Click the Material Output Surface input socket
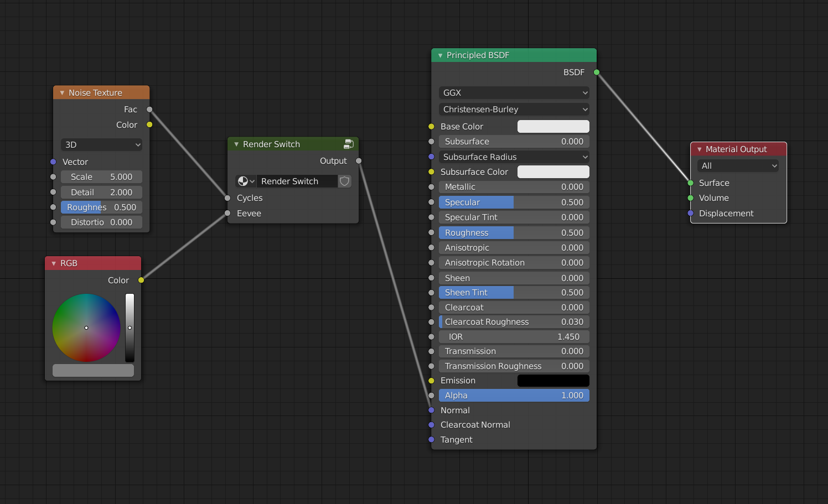828x504 pixels. click(691, 183)
